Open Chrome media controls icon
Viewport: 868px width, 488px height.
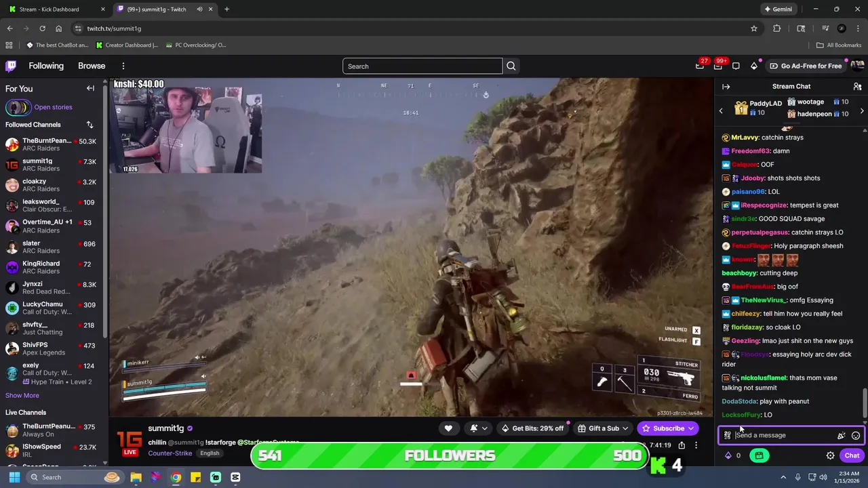point(825,28)
